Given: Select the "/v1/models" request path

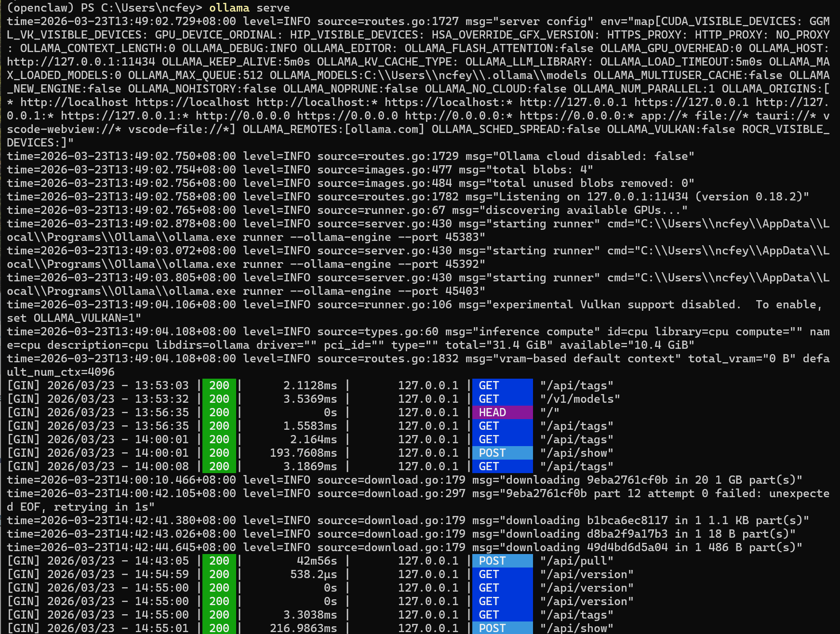Looking at the screenshot, I should [x=580, y=399].
